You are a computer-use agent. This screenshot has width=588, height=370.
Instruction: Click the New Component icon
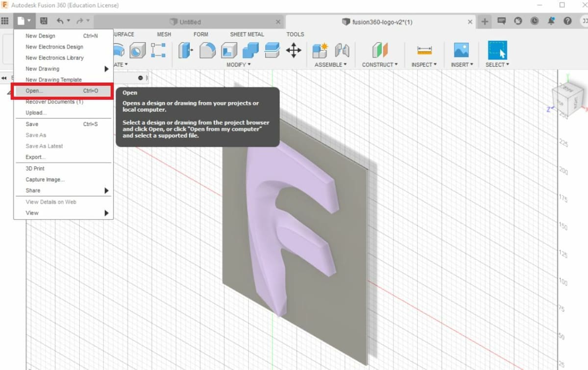(x=320, y=50)
